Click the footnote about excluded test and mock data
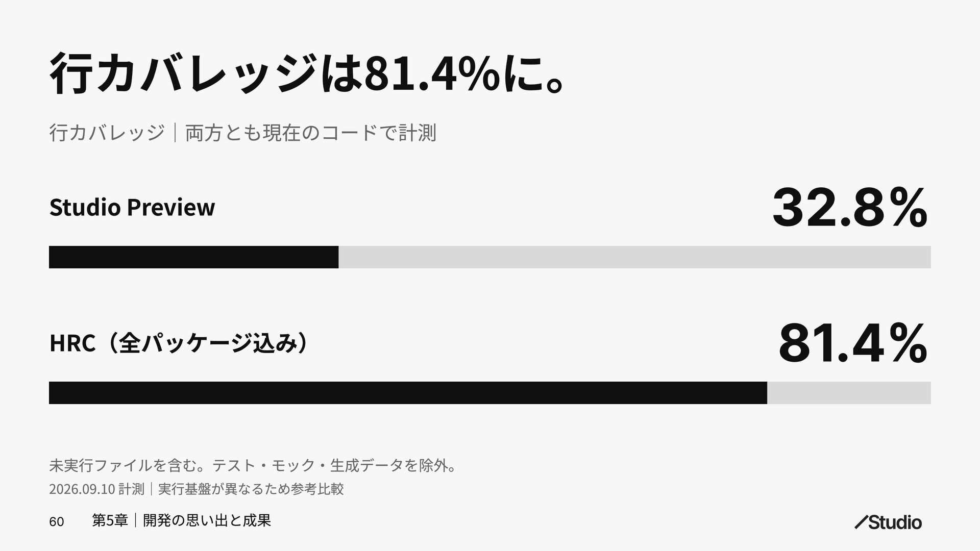This screenshot has width=980, height=551. [x=254, y=465]
